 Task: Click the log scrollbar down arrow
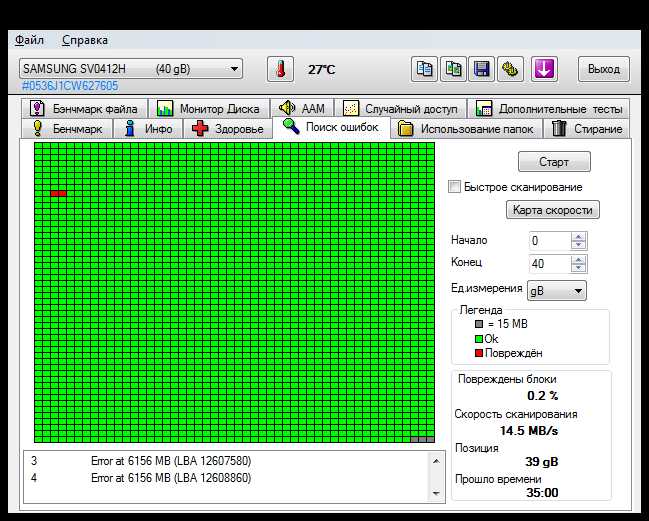[x=436, y=493]
